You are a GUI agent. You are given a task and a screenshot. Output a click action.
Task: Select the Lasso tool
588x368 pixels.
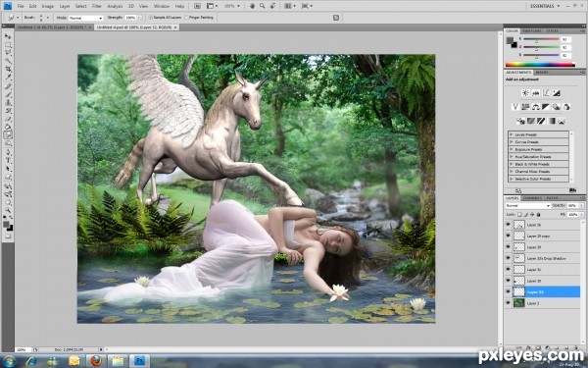8,53
